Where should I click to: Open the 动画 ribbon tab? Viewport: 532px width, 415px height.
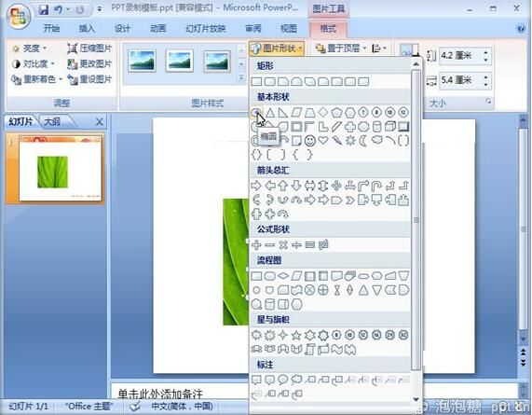pos(157,29)
